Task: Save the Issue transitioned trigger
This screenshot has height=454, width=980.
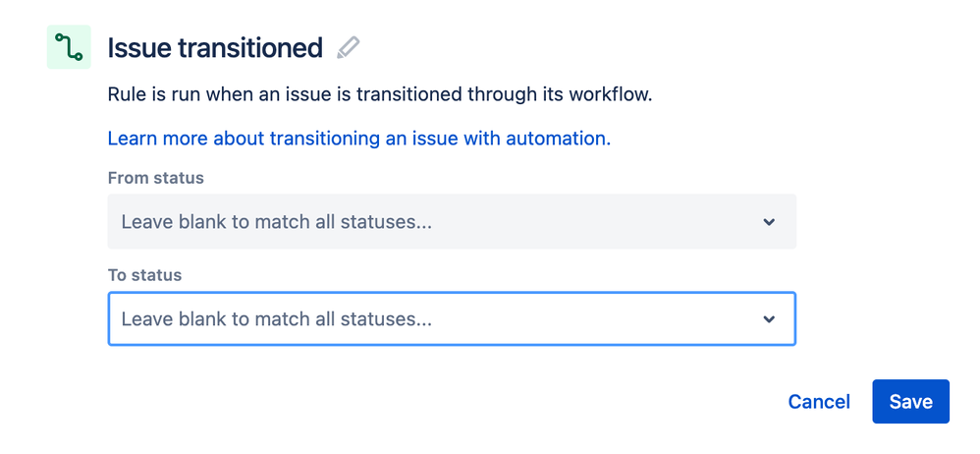Action: click(910, 401)
